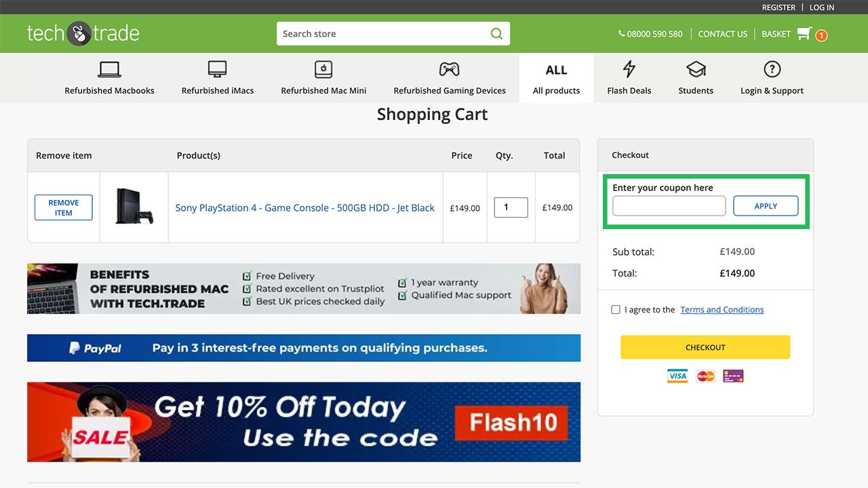Click the yellow CHECKOUT button
The image size is (868, 488).
(705, 347)
